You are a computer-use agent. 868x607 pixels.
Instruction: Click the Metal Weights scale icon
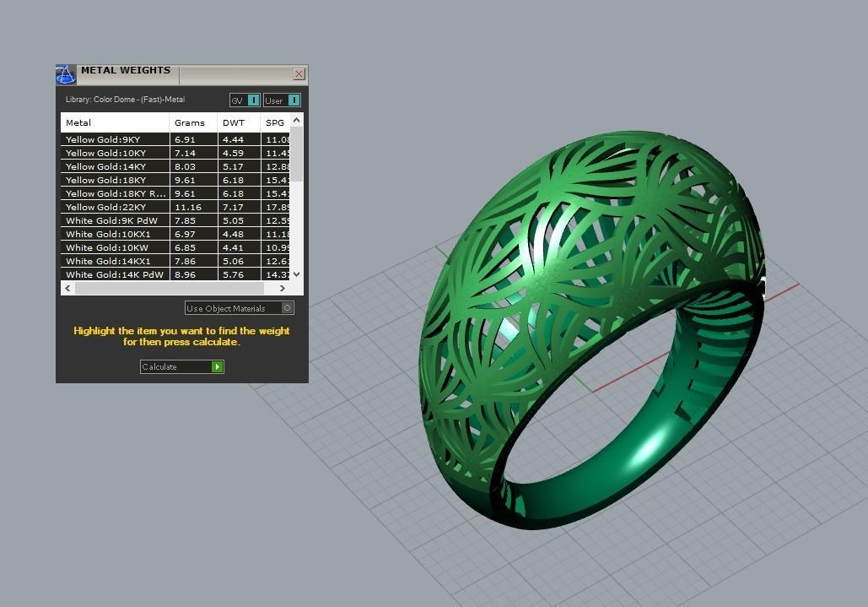click(x=66, y=74)
